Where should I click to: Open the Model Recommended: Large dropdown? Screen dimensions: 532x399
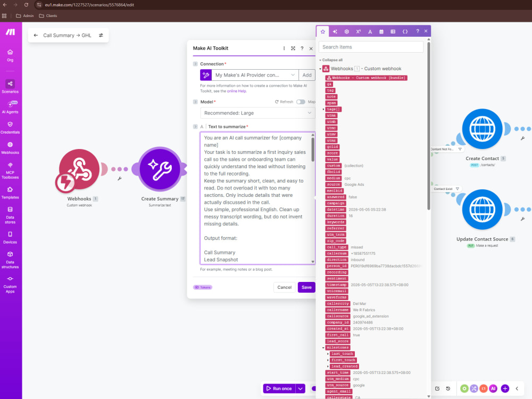click(257, 113)
